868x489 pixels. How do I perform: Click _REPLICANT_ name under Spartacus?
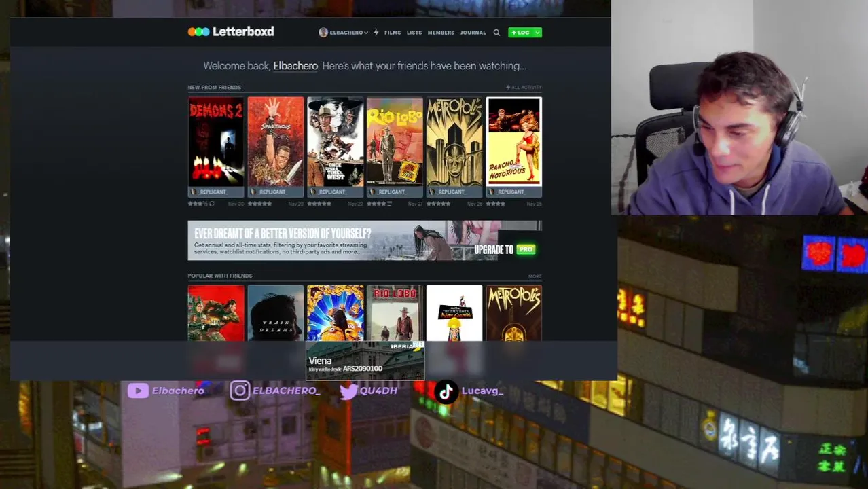(273, 192)
